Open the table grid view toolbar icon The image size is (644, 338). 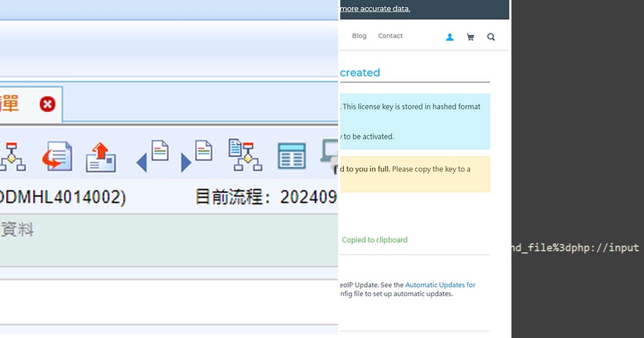(x=291, y=156)
